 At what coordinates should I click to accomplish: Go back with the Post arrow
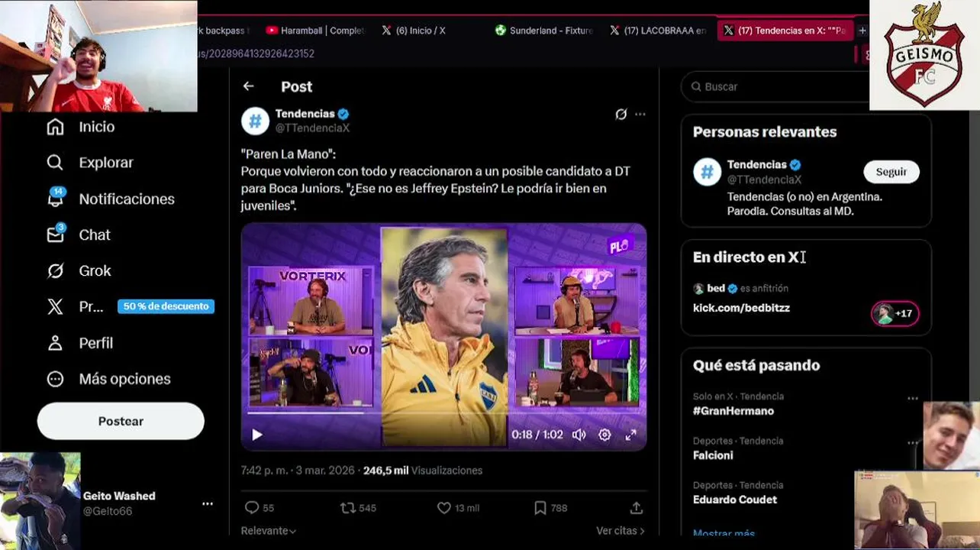[x=248, y=86]
